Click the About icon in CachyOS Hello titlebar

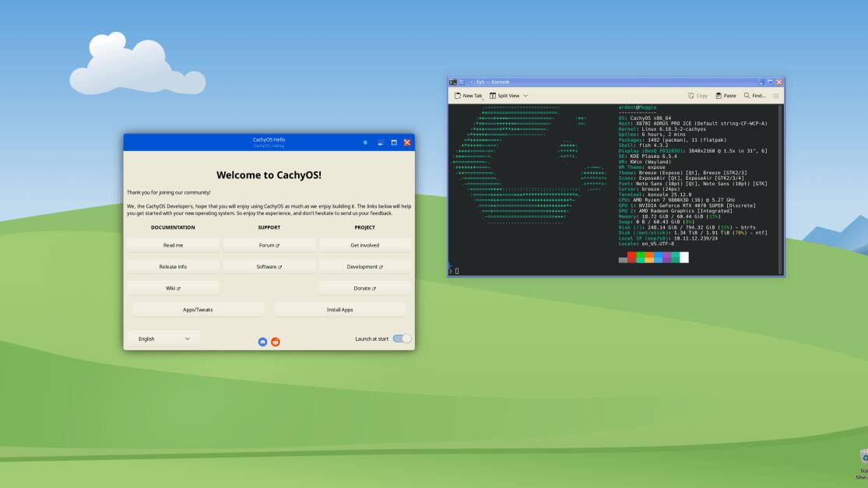click(366, 142)
